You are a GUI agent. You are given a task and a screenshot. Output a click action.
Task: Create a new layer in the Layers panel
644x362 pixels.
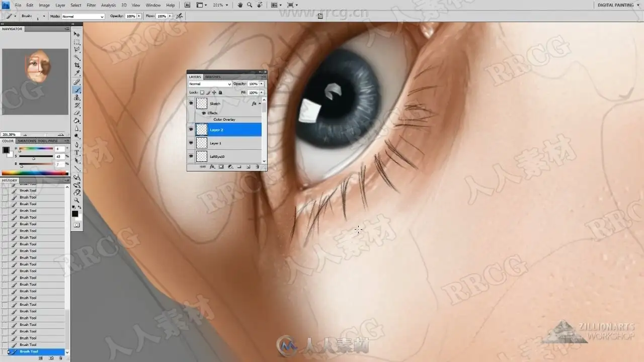coord(248,166)
